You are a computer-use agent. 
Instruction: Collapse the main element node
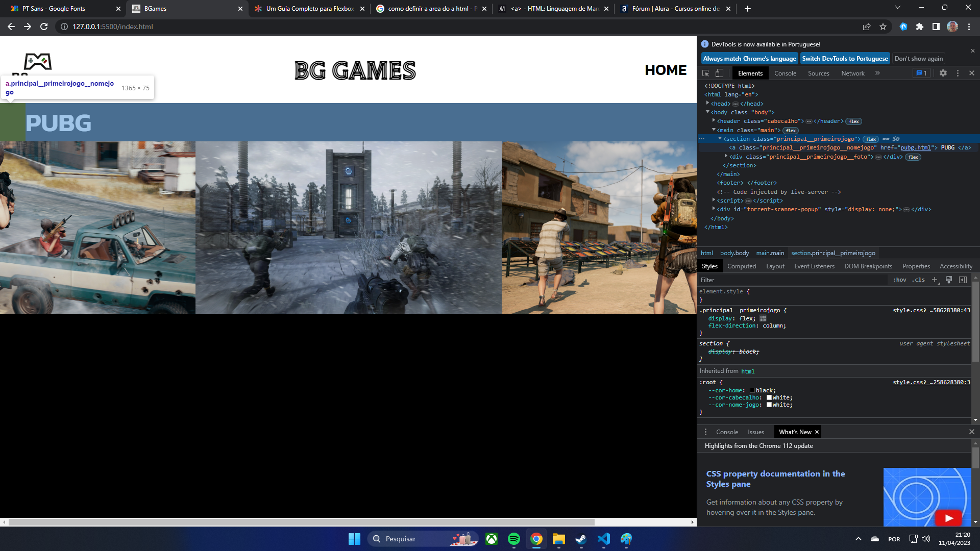point(714,130)
